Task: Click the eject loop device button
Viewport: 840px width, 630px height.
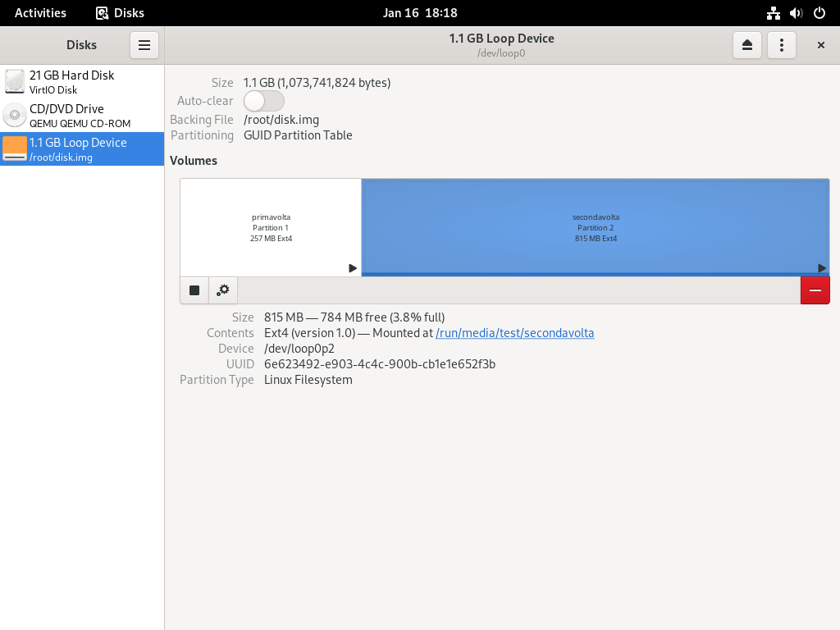Action: tap(746, 45)
